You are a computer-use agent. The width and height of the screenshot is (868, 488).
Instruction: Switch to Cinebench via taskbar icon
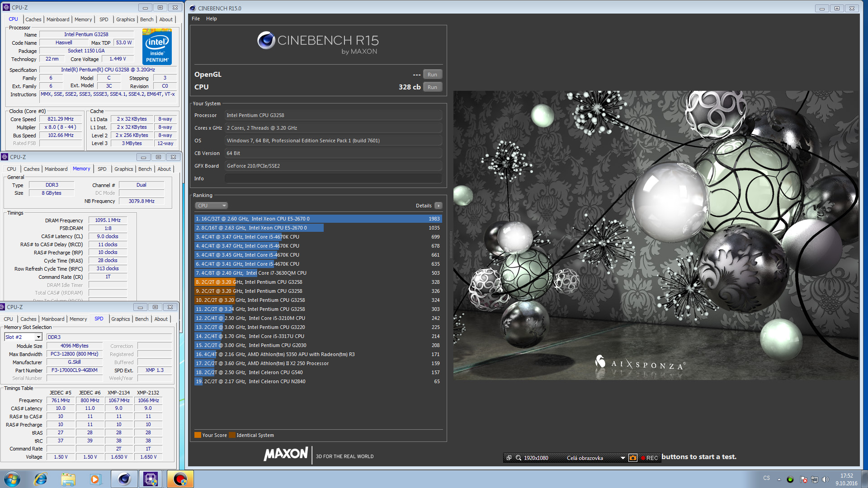click(x=124, y=479)
